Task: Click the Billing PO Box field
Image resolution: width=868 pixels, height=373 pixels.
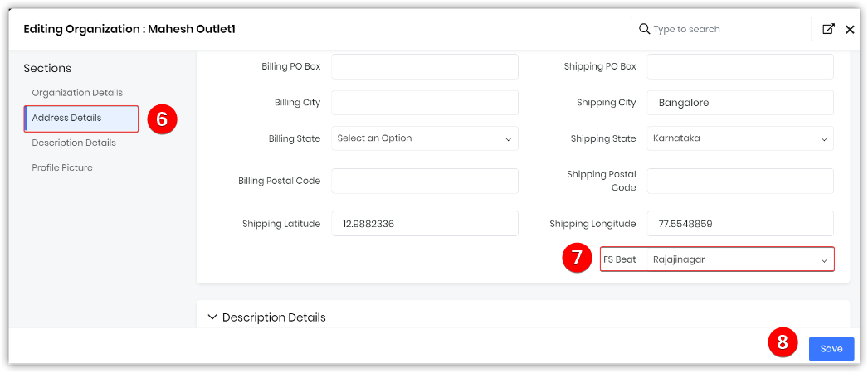Action: tap(424, 66)
